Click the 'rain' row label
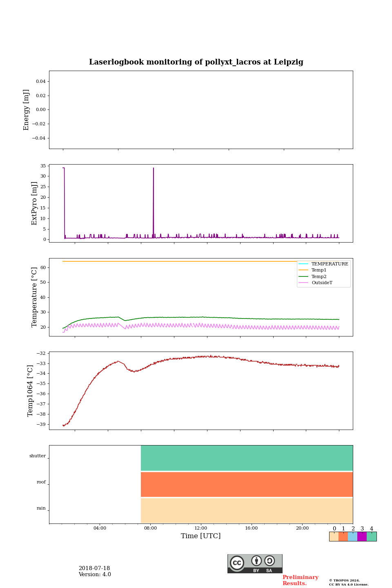The height and width of the screenshot is (588, 392). (41, 508)
